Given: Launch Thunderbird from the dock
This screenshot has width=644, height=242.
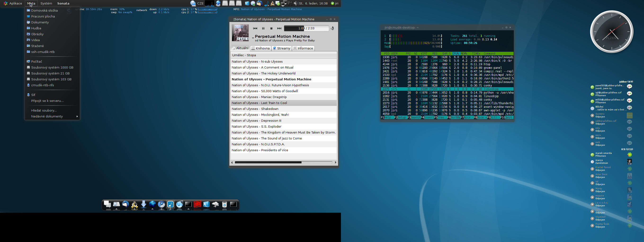Looking at the screenshot, I should pos(125,204).
